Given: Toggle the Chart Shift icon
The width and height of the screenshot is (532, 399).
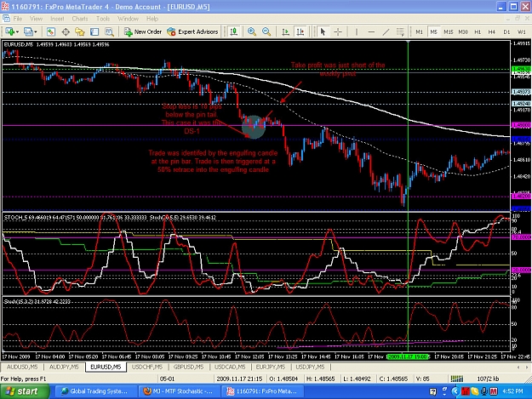Looking at the screenshot, I should (300, 31).
